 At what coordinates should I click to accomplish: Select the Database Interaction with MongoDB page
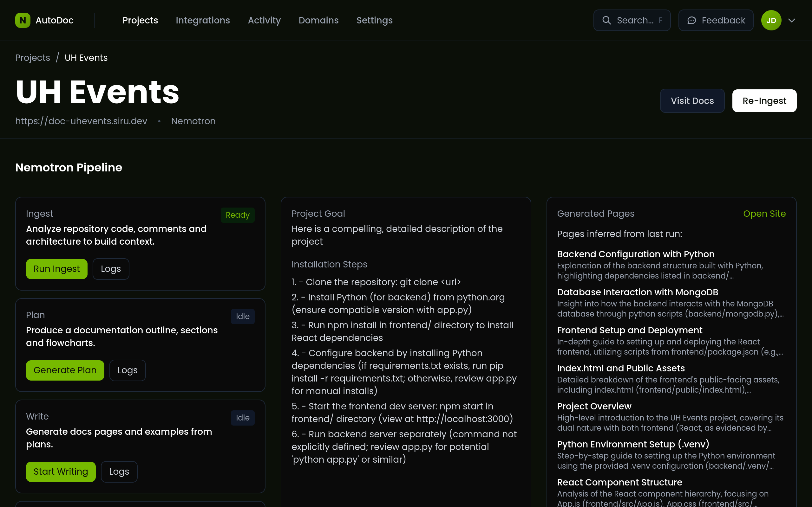click(637, 292)
